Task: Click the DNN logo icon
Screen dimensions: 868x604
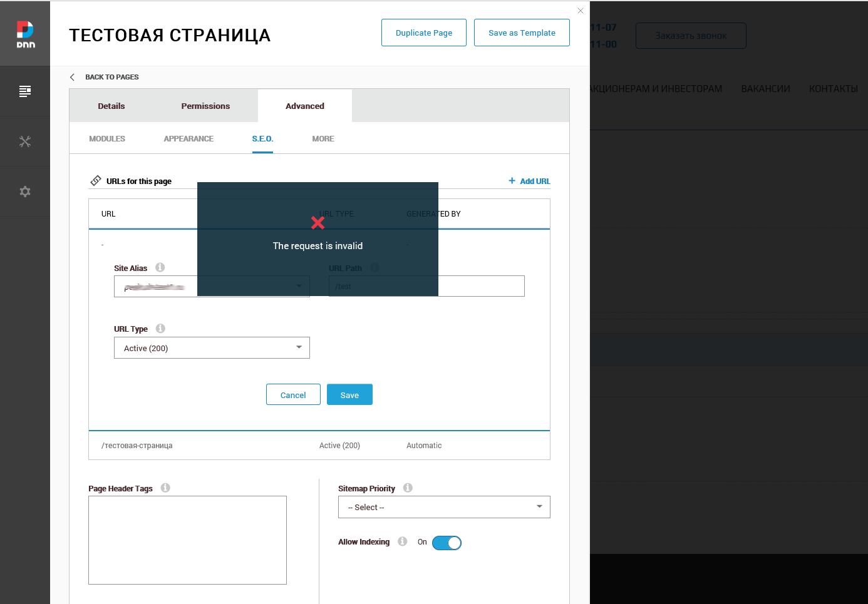Action: click(x=25, y=34)
